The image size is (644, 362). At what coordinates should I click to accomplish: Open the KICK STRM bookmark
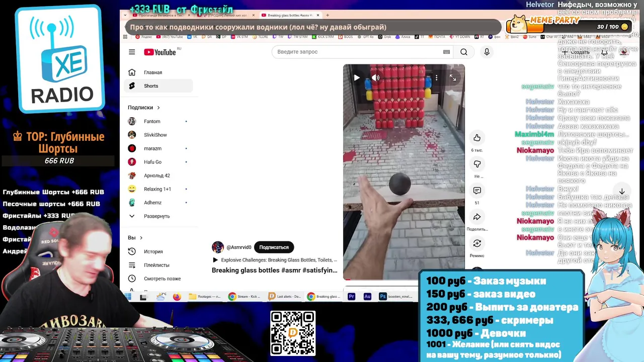pyautogui.click(x=323, y=37)
